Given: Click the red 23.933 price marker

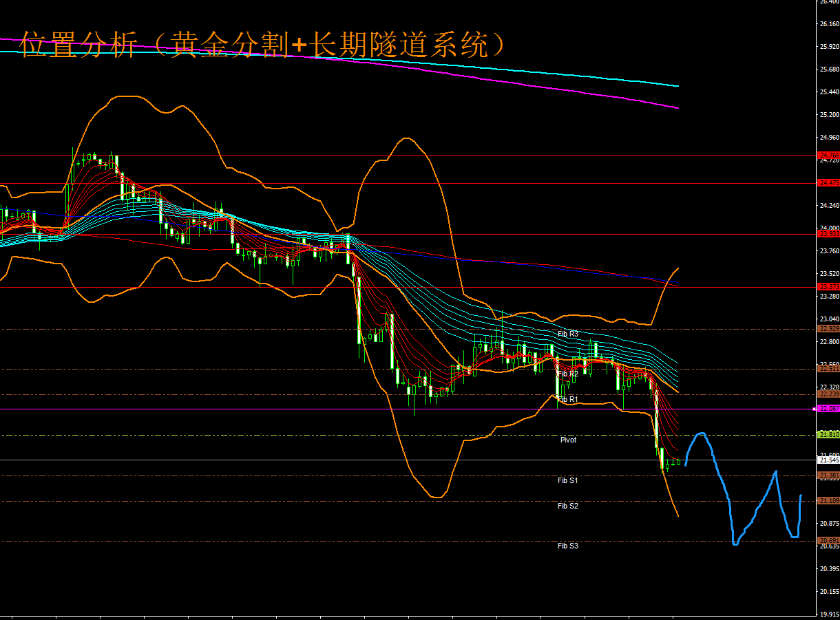Looking at the screenshot, I should point(828,234).
